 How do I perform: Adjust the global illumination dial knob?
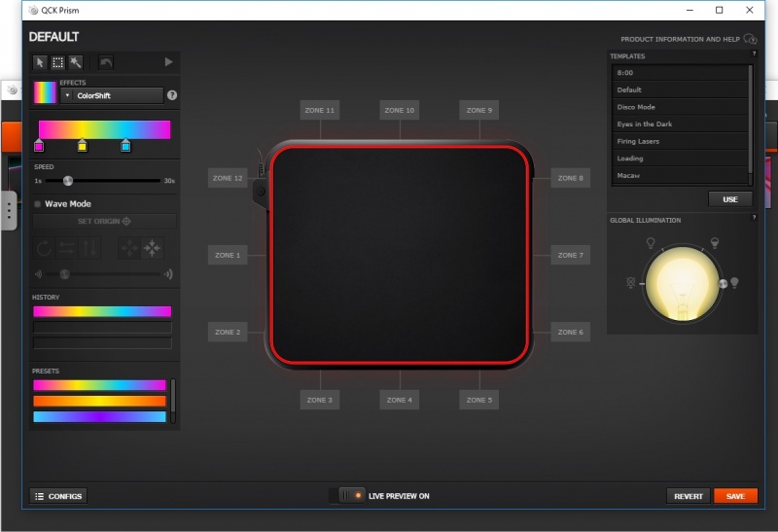coord(724,284)
